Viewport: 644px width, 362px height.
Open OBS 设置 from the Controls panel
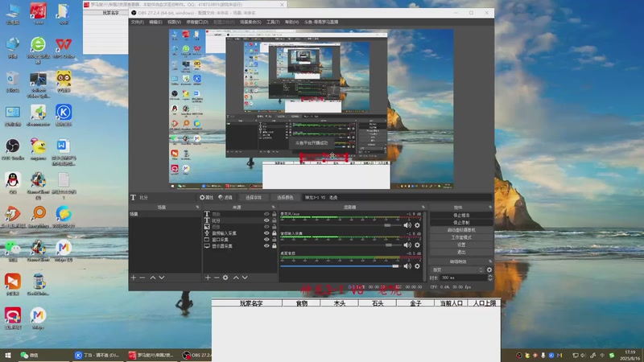click(461, 245)
